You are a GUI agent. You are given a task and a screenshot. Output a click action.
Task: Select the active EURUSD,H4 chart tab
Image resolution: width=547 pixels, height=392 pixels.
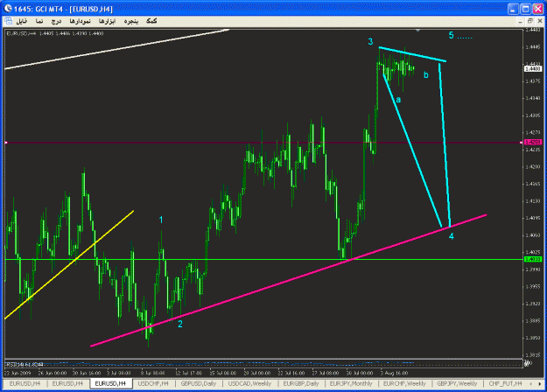click(110, 383)
